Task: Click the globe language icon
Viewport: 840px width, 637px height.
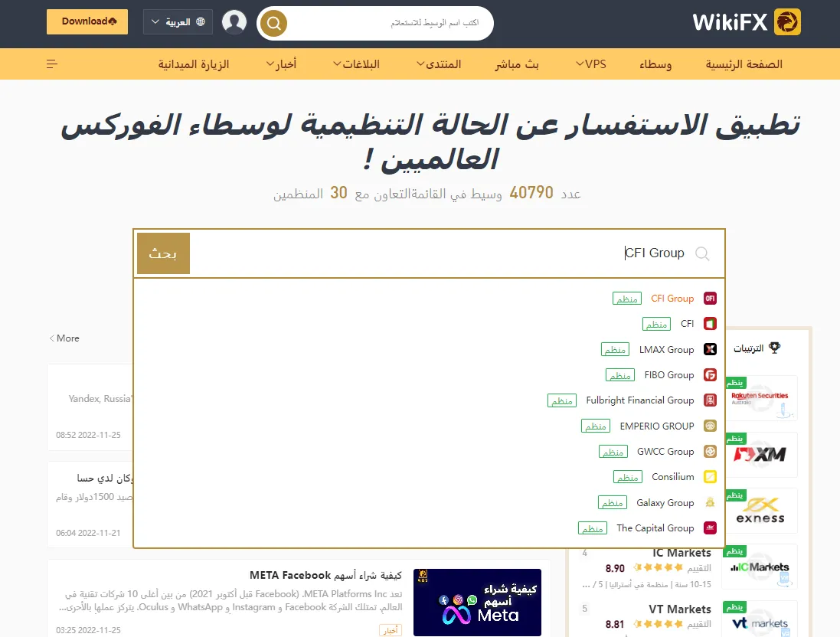Action: [x=201, y=22]
